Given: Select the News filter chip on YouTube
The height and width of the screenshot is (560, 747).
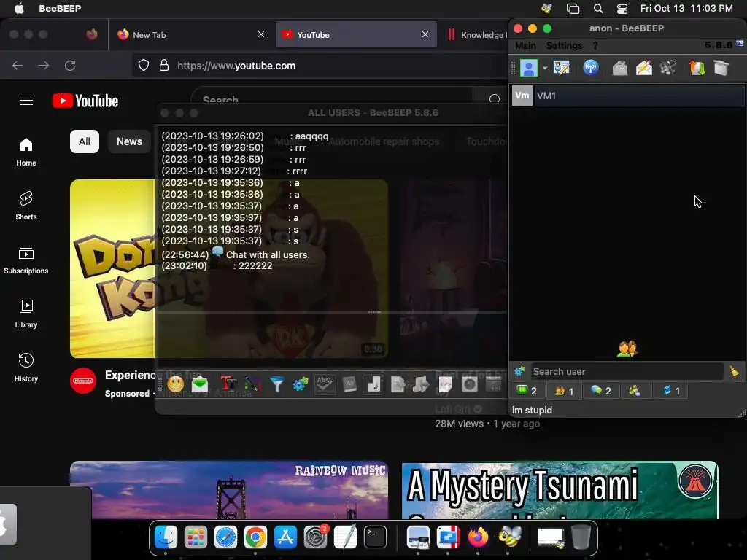Looking at the screenshot, I should pos(129,141).
